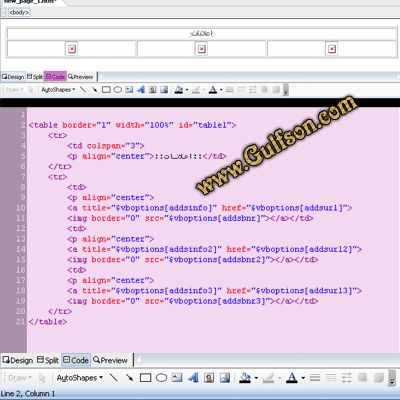Select the Arrow tool in the lower drawing toolbar
This screenshot has width=400, height=400.
pos(129,378)
